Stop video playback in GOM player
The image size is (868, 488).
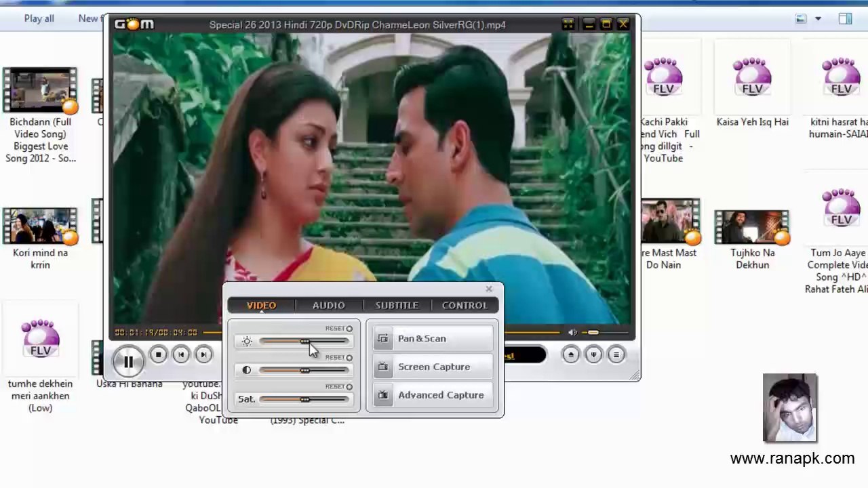pyautogui.click(x=158, y=354)
